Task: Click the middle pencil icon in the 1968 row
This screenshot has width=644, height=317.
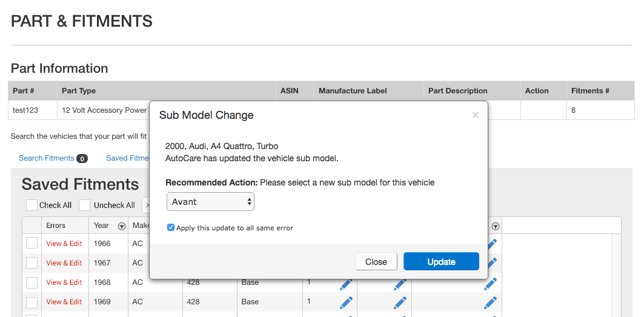Action: [x=400, y=283]
